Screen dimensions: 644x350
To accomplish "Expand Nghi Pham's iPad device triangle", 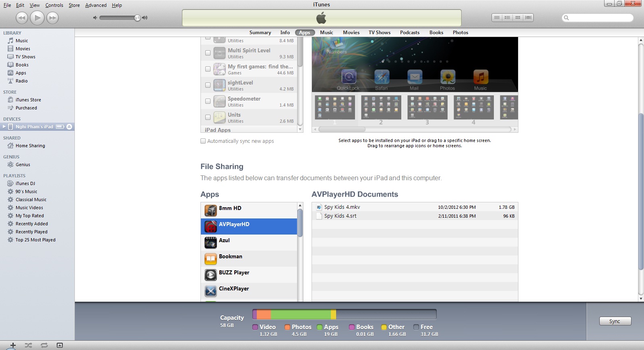I will point(4,127).
